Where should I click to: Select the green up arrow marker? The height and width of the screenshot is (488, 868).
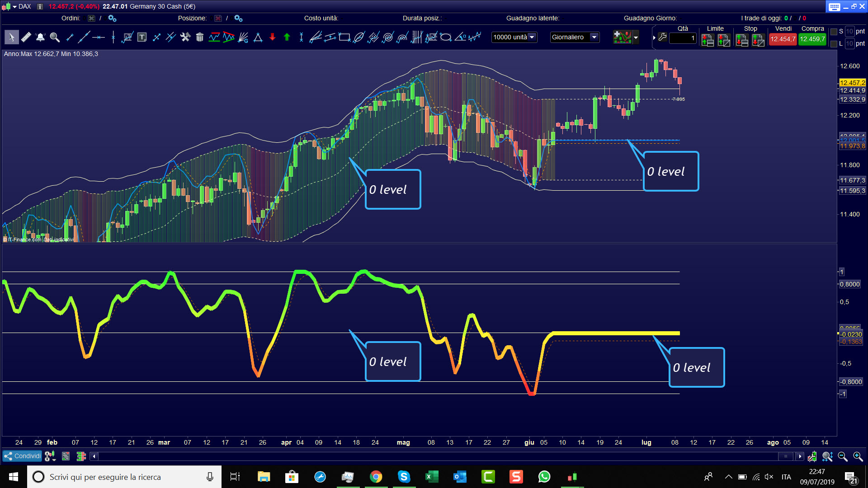287,37
